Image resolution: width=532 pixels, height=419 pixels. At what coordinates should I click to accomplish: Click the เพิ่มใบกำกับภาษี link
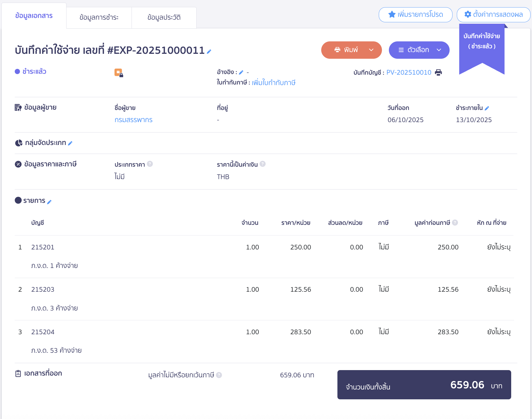[273, 83]
